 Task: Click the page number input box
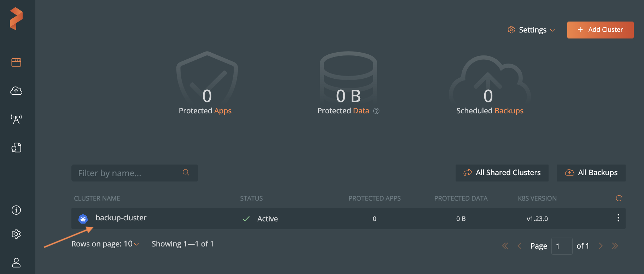point(562,246)
